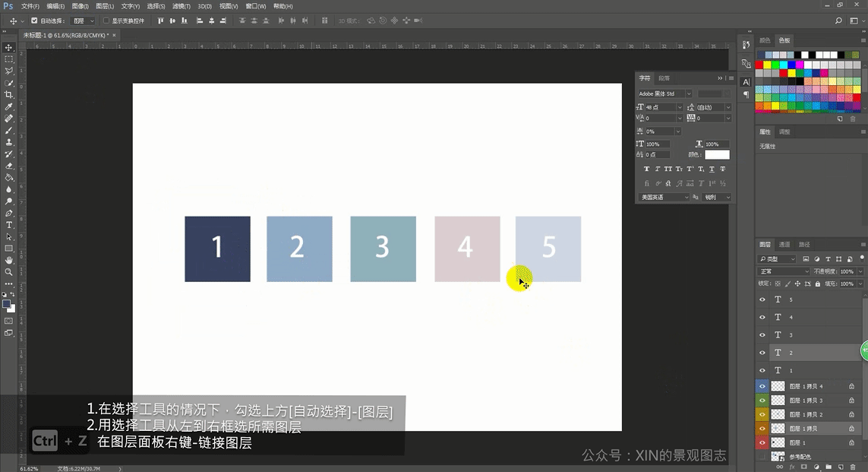This screenshot has height=472, width=868.
Task: Click the underline T icon in Character panel
Action: [712, 169]
